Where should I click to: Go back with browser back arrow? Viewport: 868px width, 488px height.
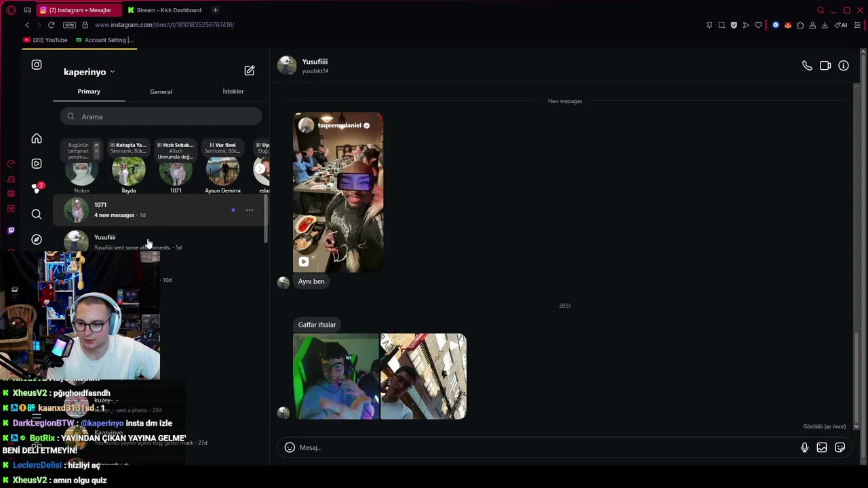tap(27, 25)
